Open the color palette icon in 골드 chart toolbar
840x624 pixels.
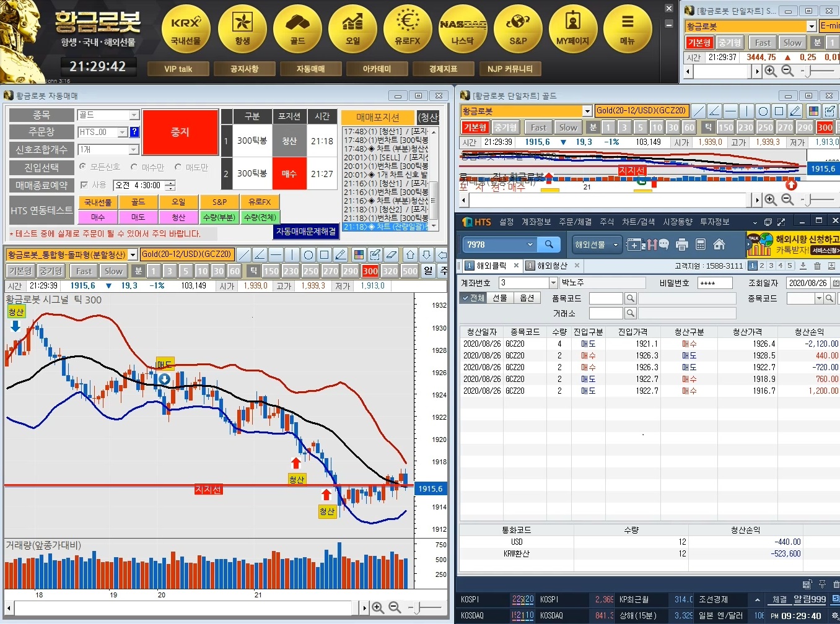click(813, 111)
